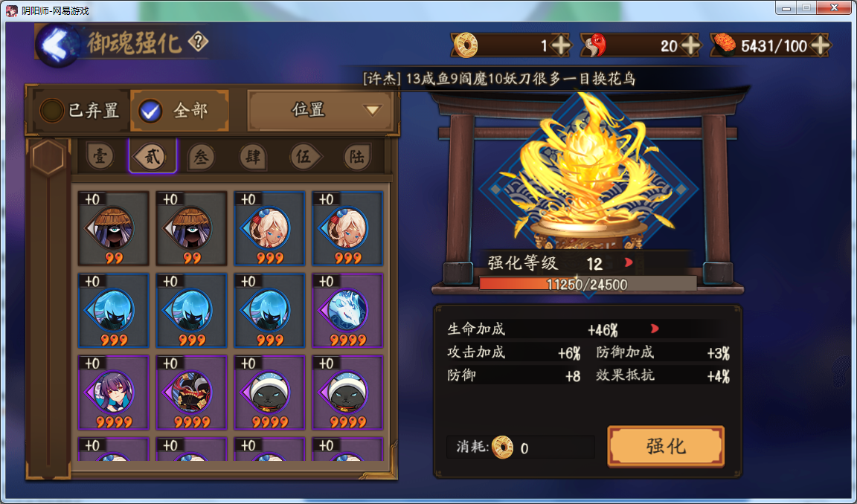
Task: Select the white dragon soul icon
Action: 347,311
